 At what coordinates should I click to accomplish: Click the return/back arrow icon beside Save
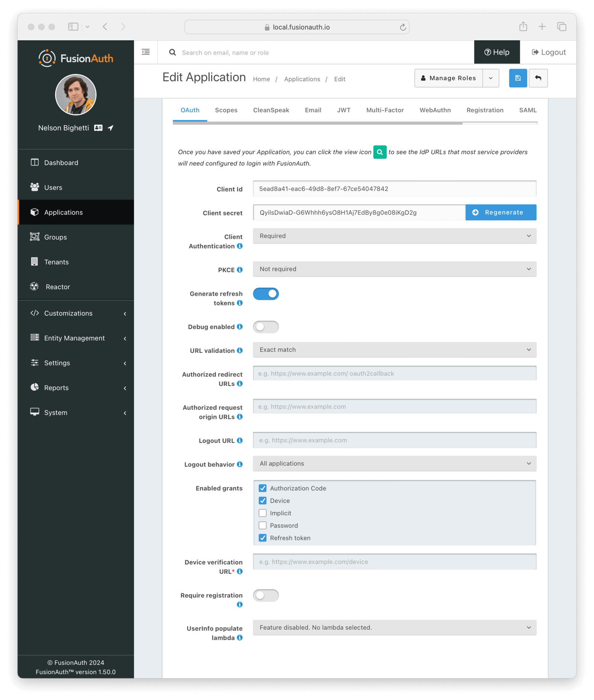(538, 78)
